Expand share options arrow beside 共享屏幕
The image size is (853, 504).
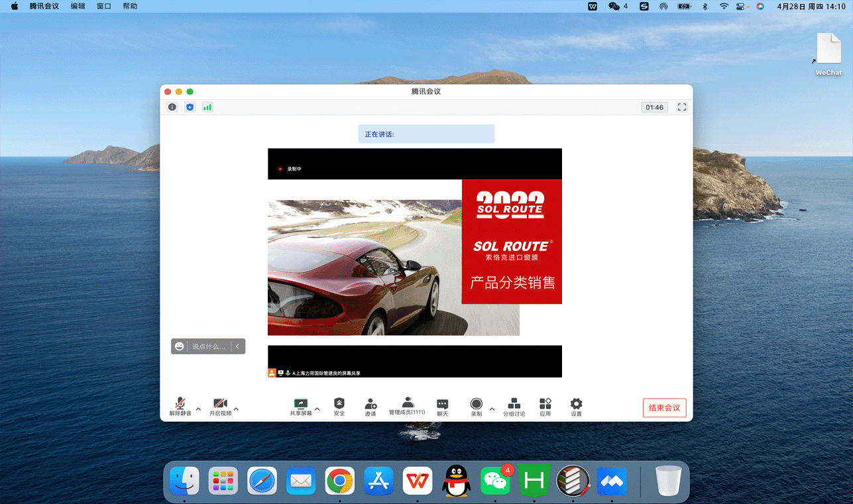pyautogui.click(x=317, y=409)
